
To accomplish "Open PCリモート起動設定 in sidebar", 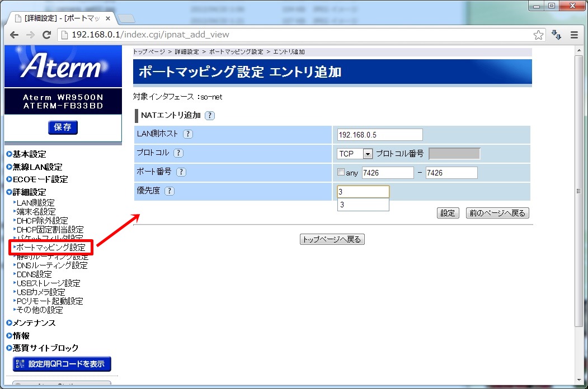I will coord(49,301).
